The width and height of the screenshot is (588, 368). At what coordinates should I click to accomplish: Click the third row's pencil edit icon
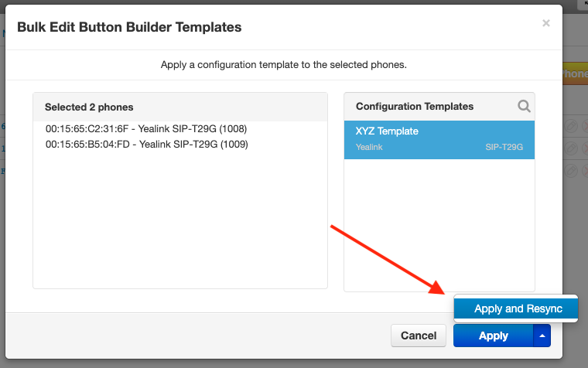[x=571, y=172]
